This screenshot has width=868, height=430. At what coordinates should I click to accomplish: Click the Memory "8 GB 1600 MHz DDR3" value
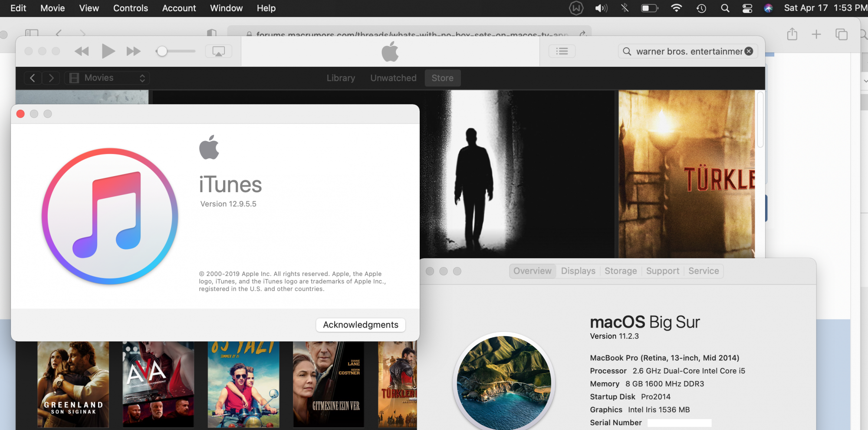click(x=664, y=384)
